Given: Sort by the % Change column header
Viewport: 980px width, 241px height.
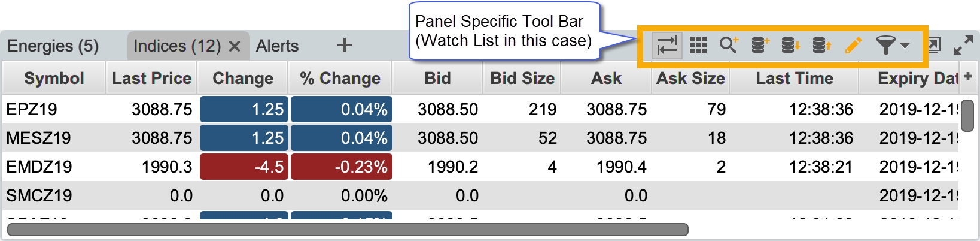Looking at the screenshot, I should point(340,78).
